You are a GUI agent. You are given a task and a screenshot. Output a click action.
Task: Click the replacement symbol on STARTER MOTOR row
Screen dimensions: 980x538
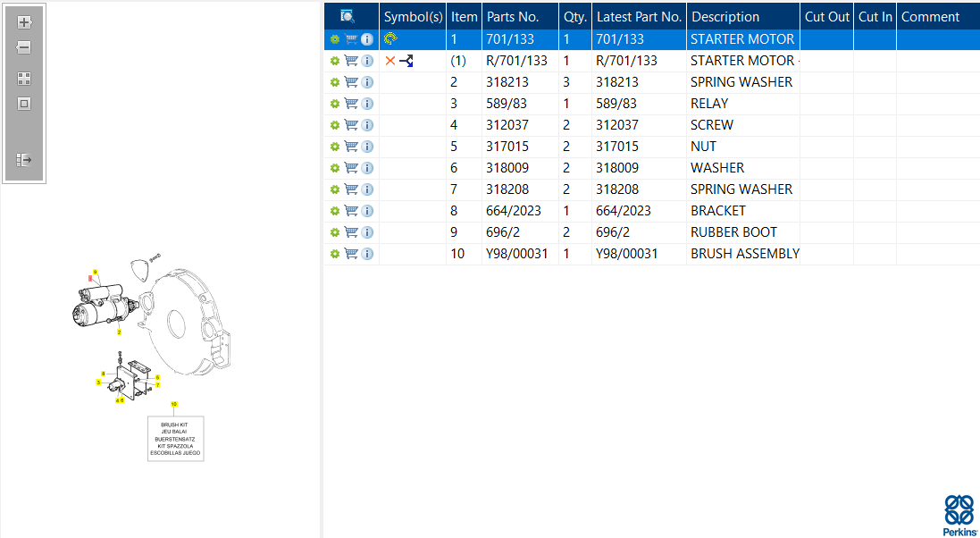click(390, 38)
